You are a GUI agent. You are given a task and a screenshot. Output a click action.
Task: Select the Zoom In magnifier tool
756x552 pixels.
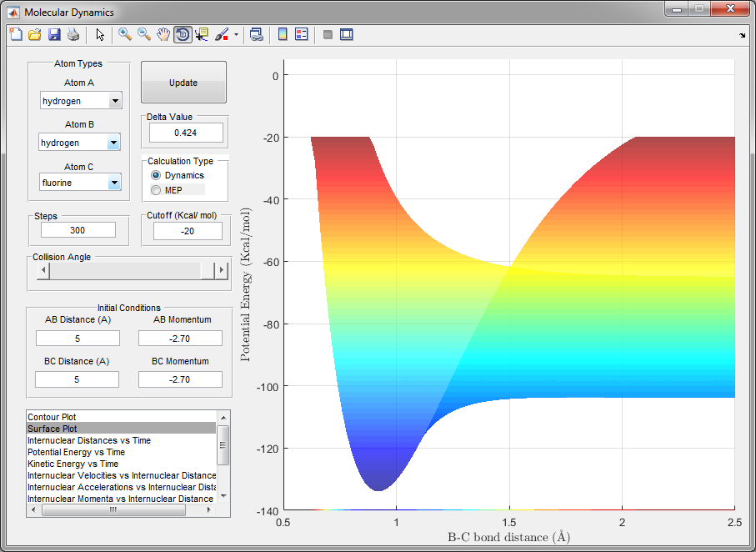[125, 35]
